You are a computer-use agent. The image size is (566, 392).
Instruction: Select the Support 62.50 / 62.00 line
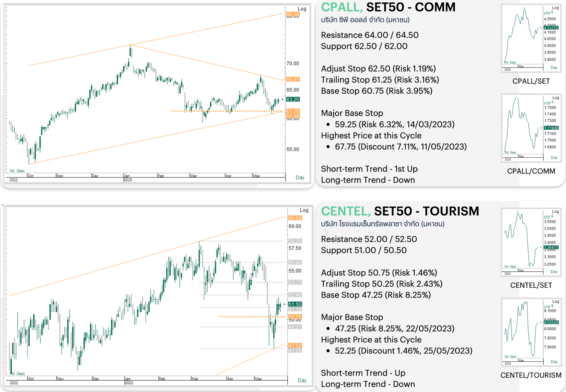click(364, 46)
